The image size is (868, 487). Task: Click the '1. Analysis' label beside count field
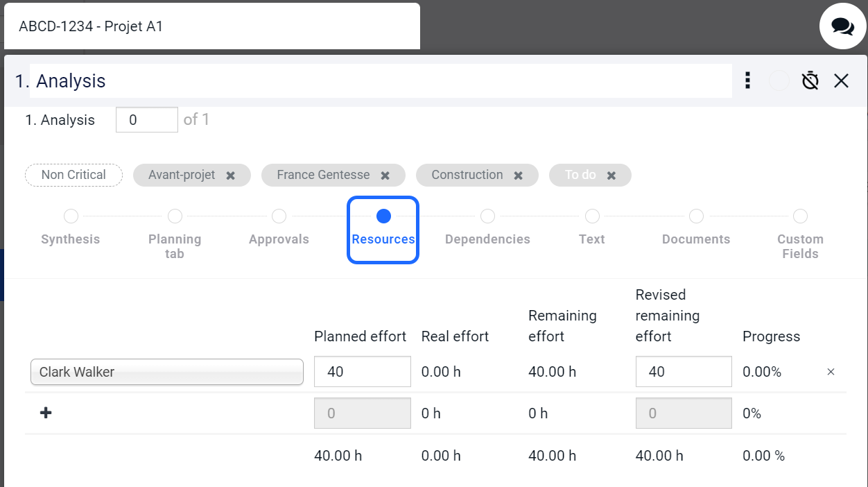60,120
